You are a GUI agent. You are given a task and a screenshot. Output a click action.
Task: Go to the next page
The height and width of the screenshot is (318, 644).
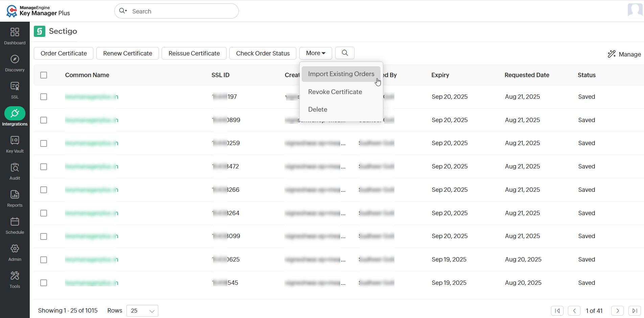(x=617, y=311)
